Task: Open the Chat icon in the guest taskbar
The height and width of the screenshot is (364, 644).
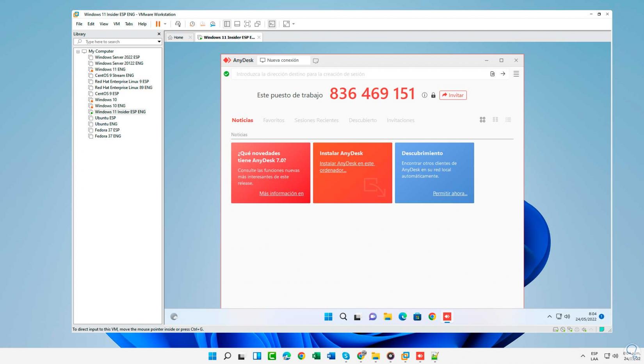Action: (x=373, y=316)
